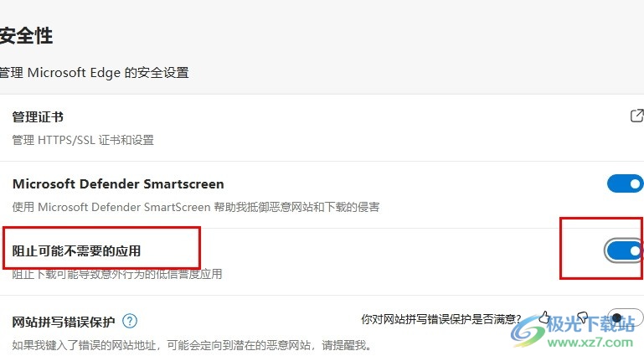The image size is (644, 356).
Task: Click the help icon beside 网站拼写错误保护
Action: [x=130, y=321]
